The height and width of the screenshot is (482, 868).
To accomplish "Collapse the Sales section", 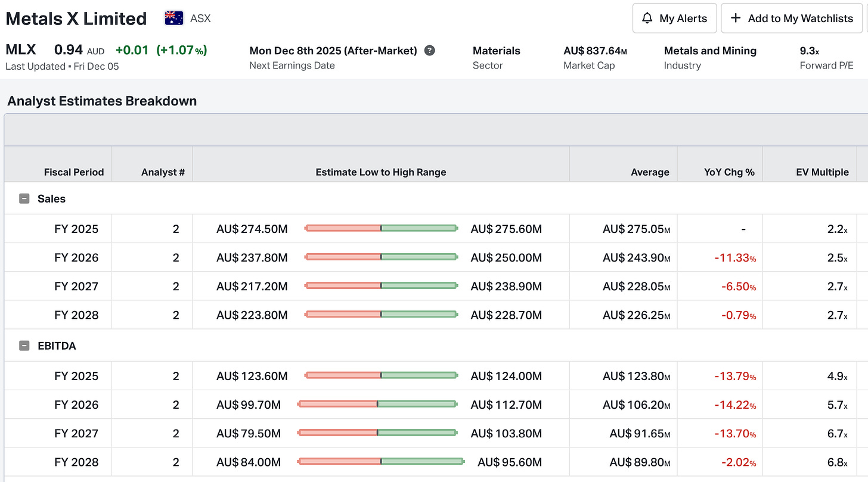I will (24, 199).
